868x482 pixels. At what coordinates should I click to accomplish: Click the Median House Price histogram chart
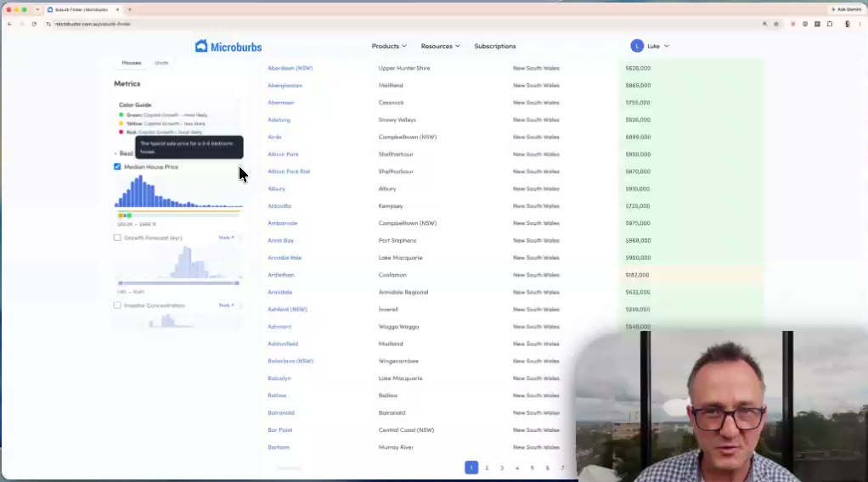[178, 191]
